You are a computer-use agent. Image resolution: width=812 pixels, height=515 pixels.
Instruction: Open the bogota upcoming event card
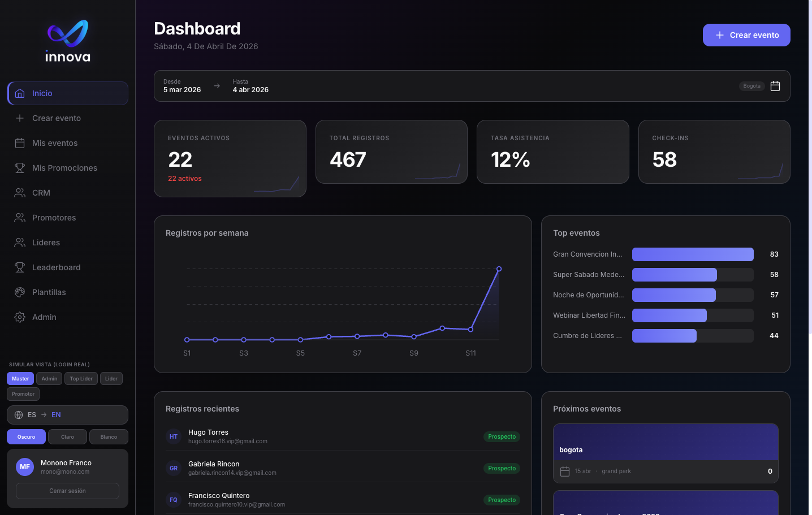pos(666,453)
